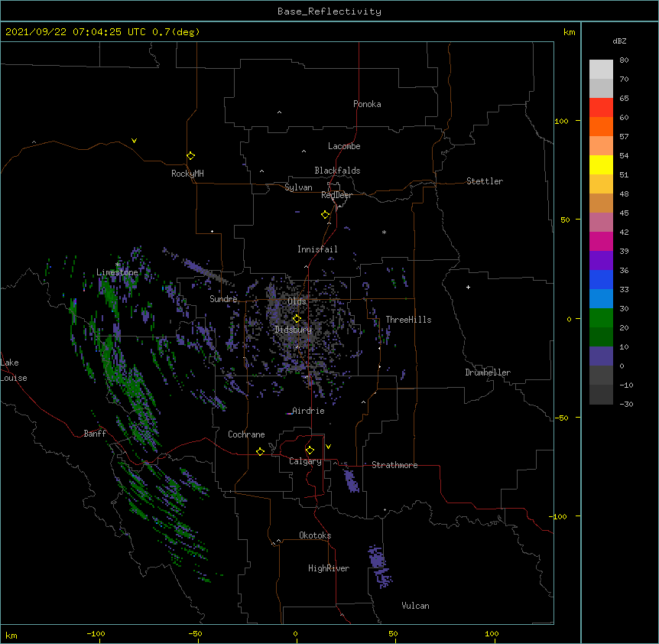This screenshot has height=644, width=659.
Task: Click the Sylvan label
Action: [298, 187]
